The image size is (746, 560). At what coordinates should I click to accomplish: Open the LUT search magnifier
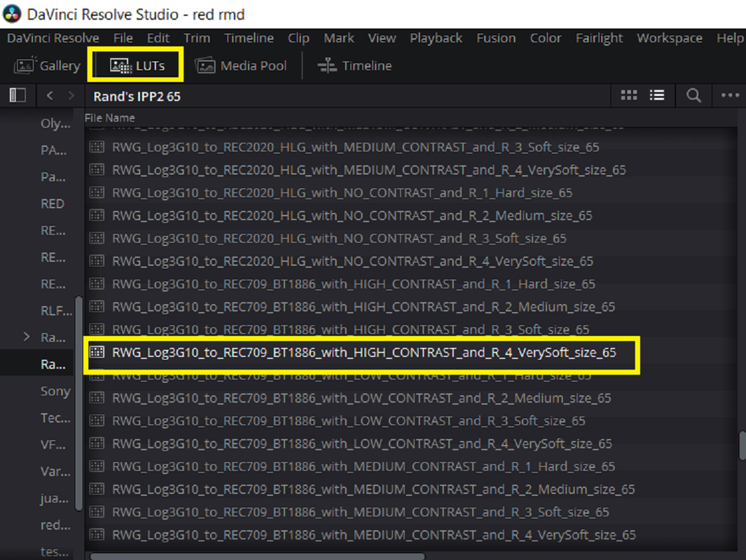point(693,96)
